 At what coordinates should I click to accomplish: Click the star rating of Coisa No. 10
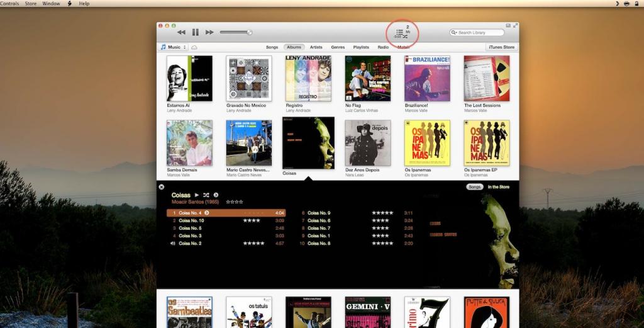pos(252,221)
